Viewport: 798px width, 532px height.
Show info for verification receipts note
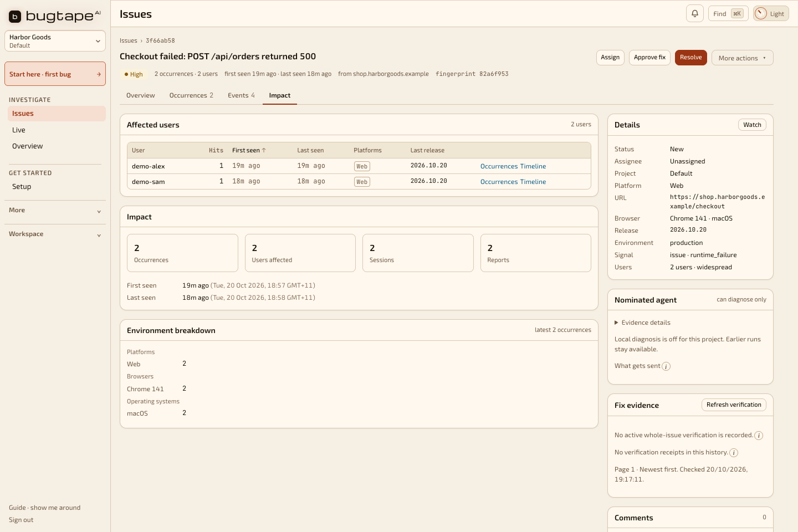pyautogui.click(x=734, y=453)
